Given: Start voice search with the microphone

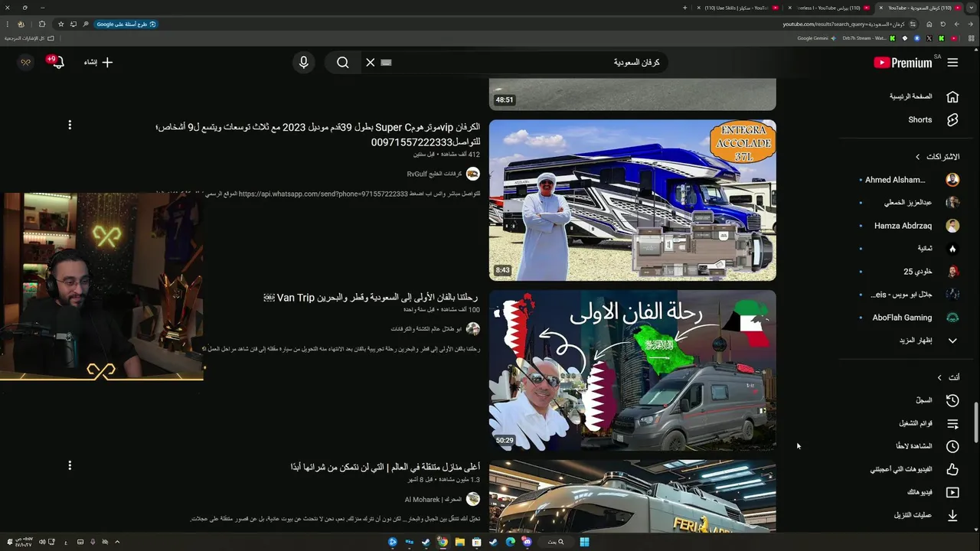Looking at the screenshot, I should click(304, 63).
